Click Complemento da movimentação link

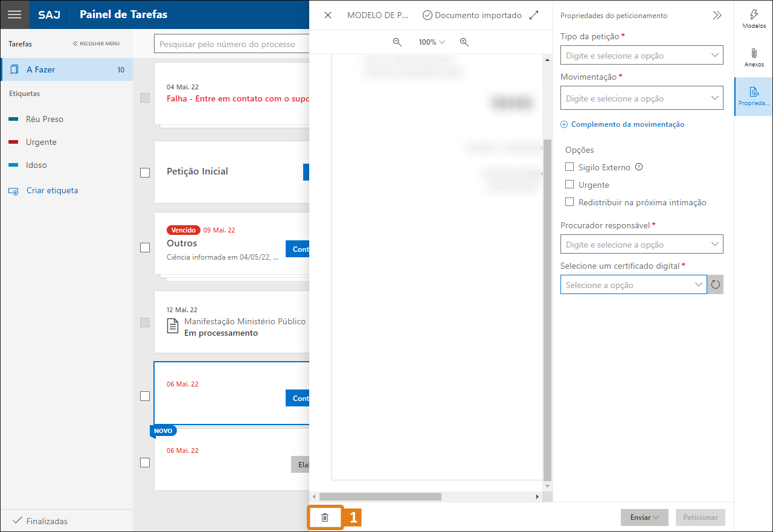point(627,124)
